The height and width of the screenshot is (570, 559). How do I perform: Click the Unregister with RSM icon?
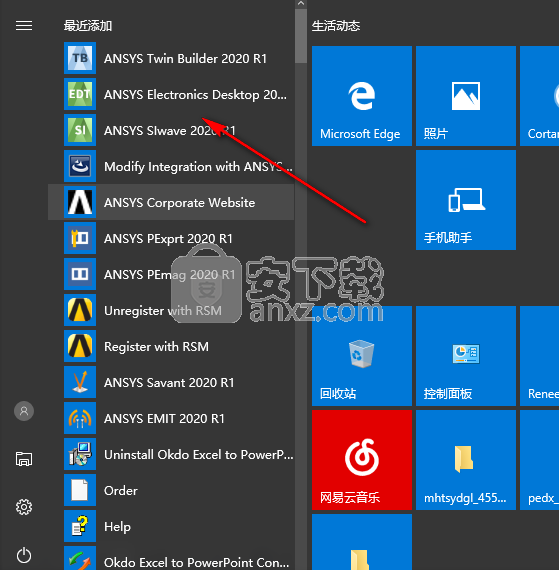[80, 310]
